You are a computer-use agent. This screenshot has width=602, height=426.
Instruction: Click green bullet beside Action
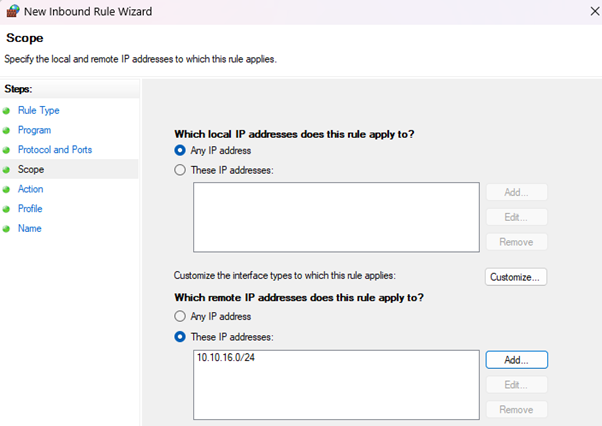click(6, 190)
